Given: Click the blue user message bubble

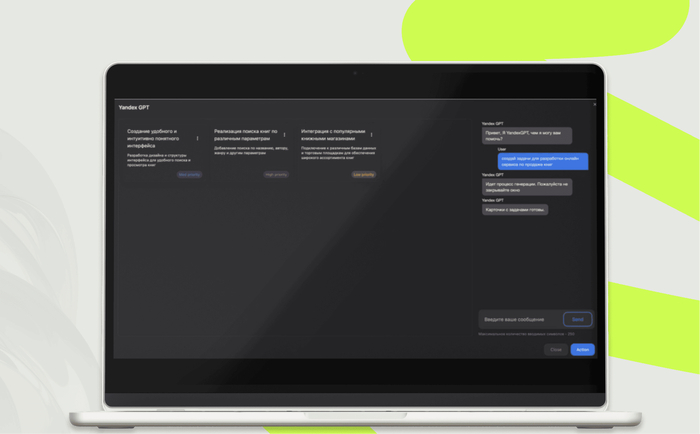Looking at the screenshot, I should [x=543, y=161].
